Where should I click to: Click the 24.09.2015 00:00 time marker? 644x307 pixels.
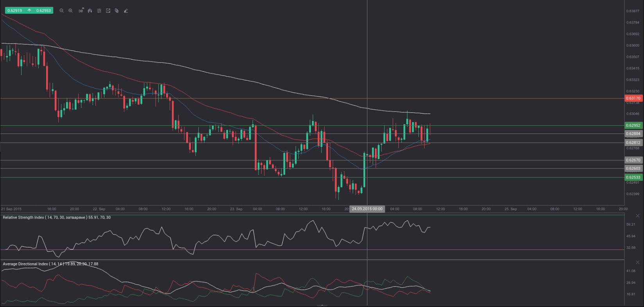[x=367, y=209]
